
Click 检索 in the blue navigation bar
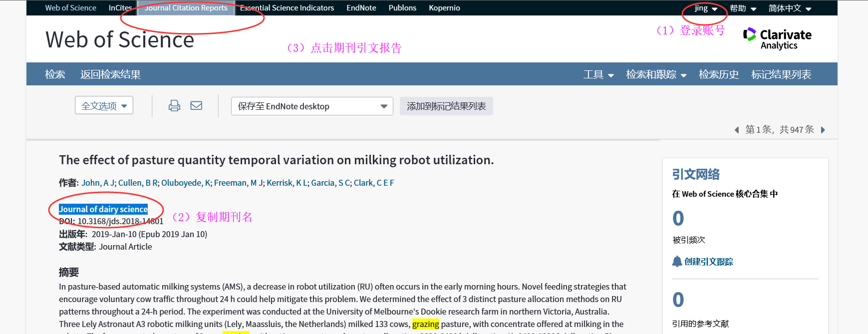[x=55, y=74]
